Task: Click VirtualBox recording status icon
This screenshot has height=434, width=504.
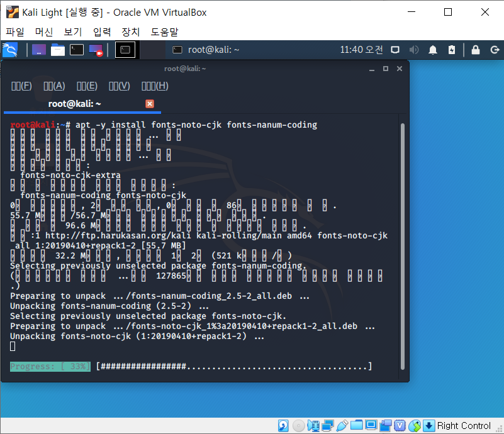Action: [385, 426]
